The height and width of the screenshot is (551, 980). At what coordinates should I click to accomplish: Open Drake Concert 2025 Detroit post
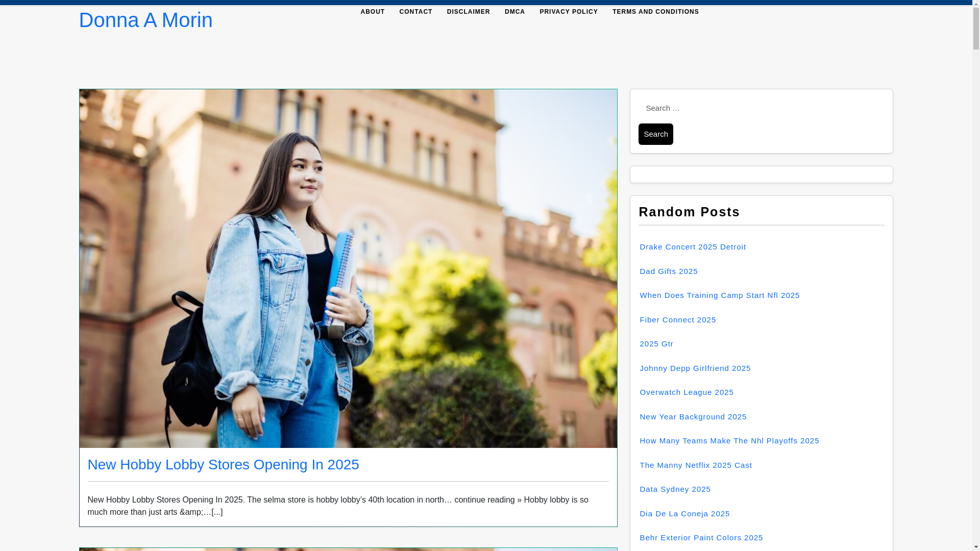point(693,247)
